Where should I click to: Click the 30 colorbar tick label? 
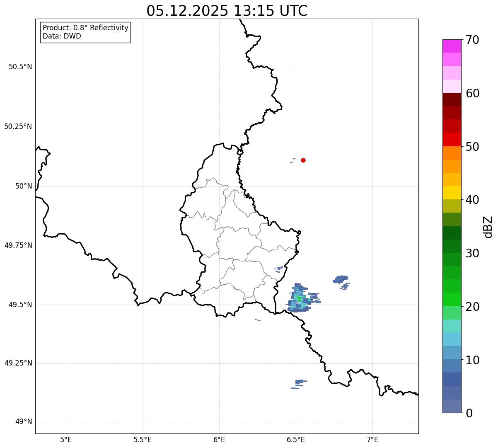click(473, 253)
